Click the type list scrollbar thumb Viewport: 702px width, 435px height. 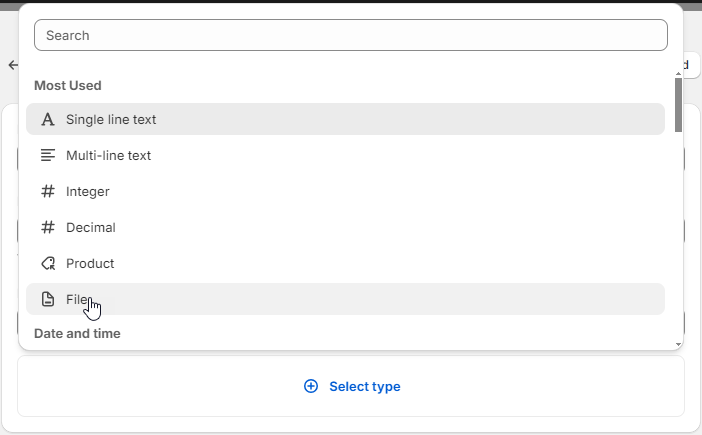click(678, 105)
